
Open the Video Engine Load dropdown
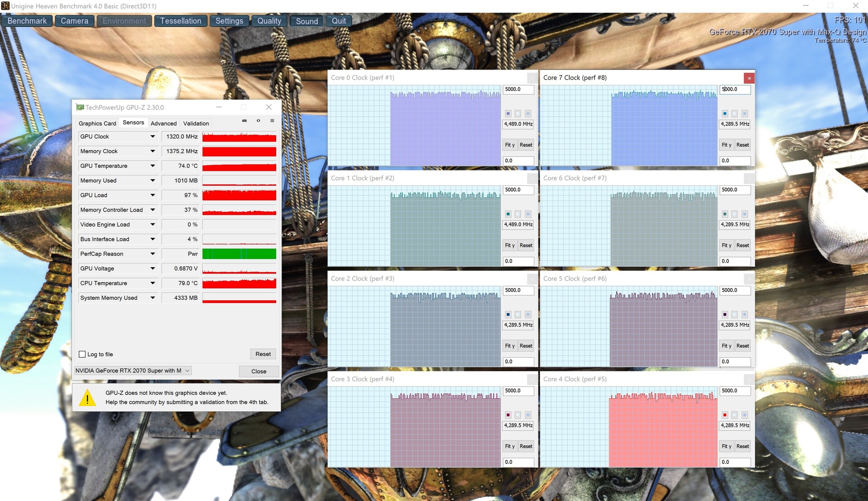point(153,225)
